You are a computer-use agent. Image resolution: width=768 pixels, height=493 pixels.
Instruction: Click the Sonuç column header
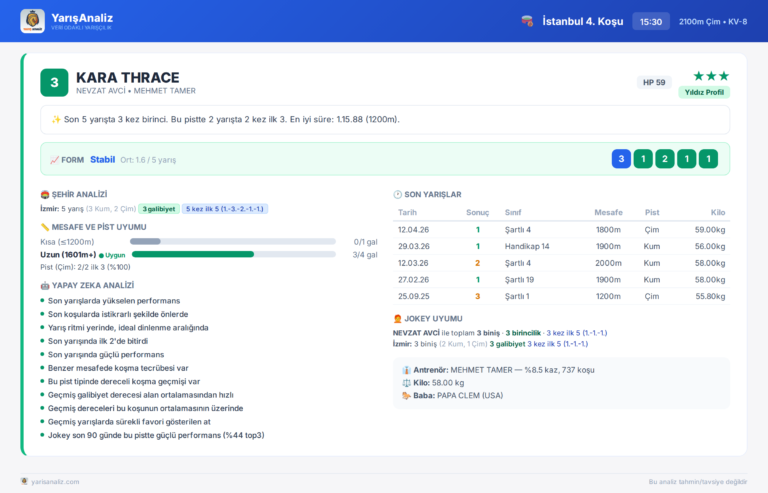point(478,212)
